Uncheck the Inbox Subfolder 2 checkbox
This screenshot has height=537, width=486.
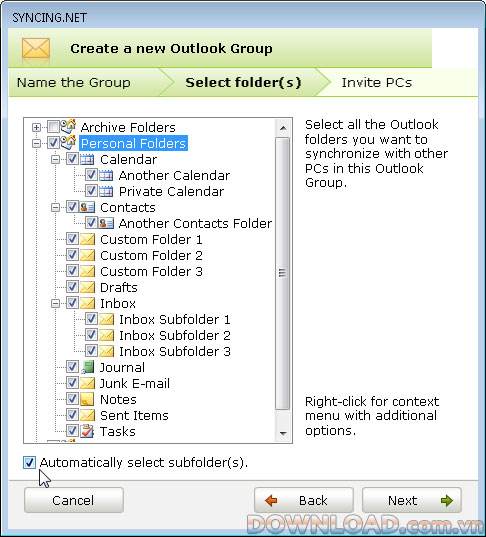pos(91,334)
